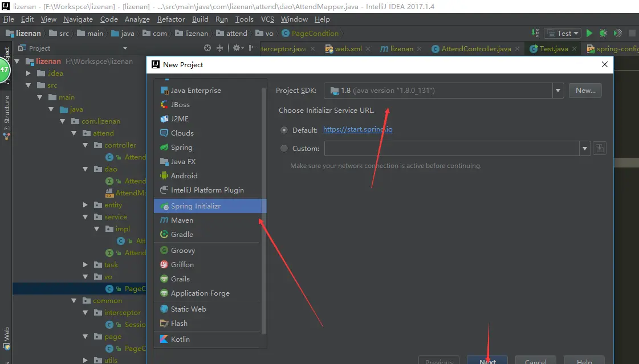Image resolution: width=639 pixels, height=364 pixels.
Task: Select Java Enterprise project type
Action: point(210,91)
